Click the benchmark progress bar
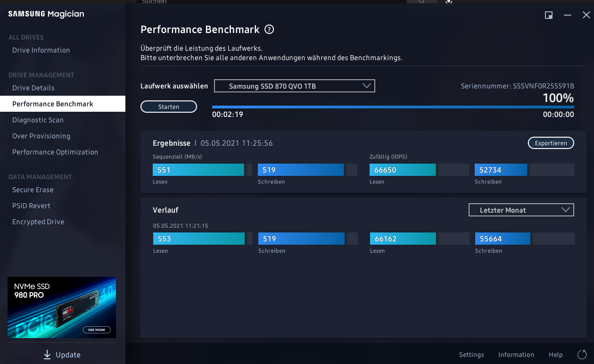 tap(393, 107)
